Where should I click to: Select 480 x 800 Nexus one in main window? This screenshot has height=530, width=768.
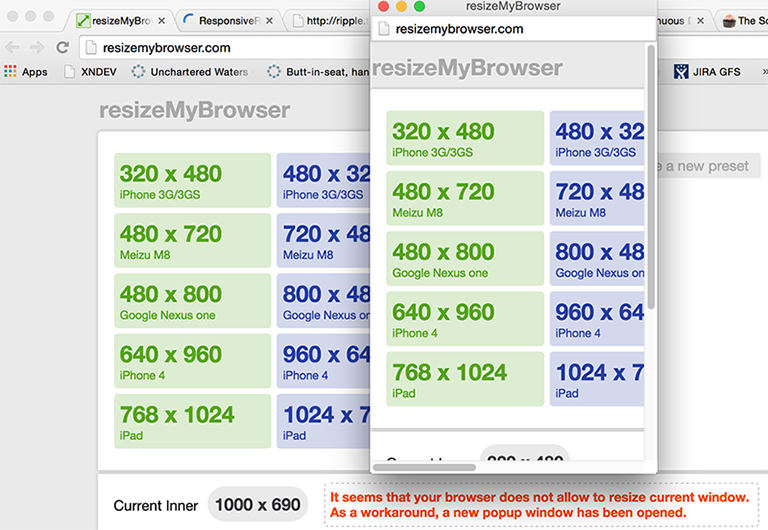click(x=192, y=301)
